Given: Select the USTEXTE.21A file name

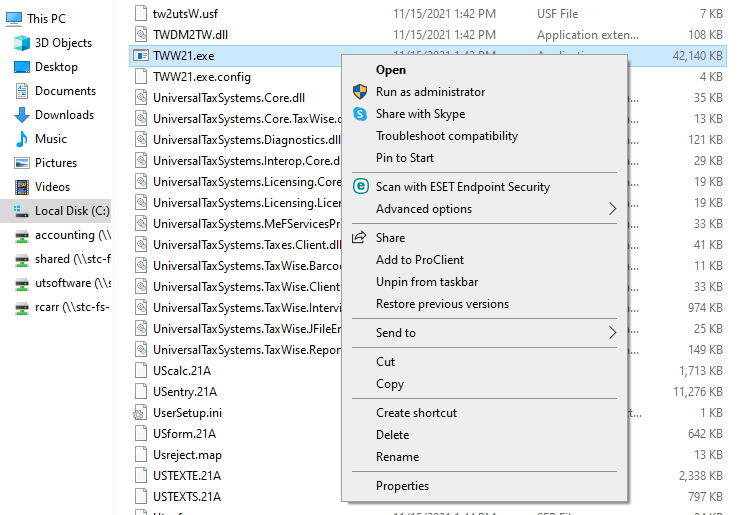Looking at the screenshot, I should point(187,476).
